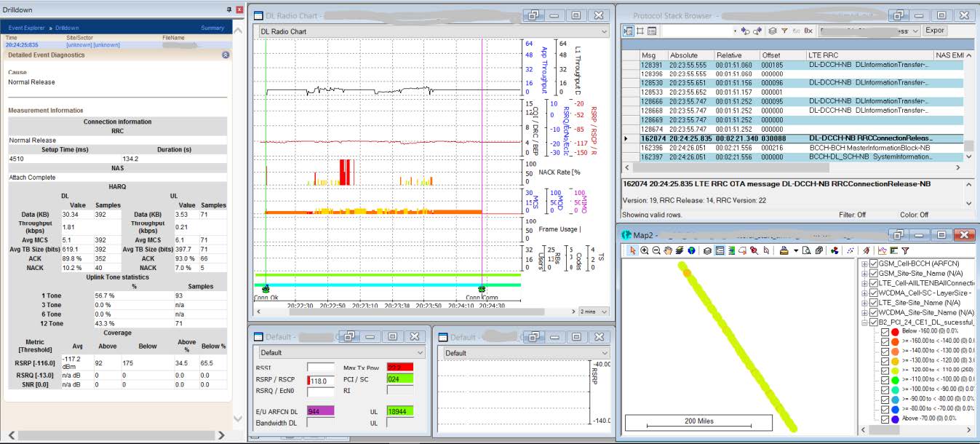
Task: Uncheck WCDMA_Site-Site_Name layer checkbox
Action: [x=874, y=312]
